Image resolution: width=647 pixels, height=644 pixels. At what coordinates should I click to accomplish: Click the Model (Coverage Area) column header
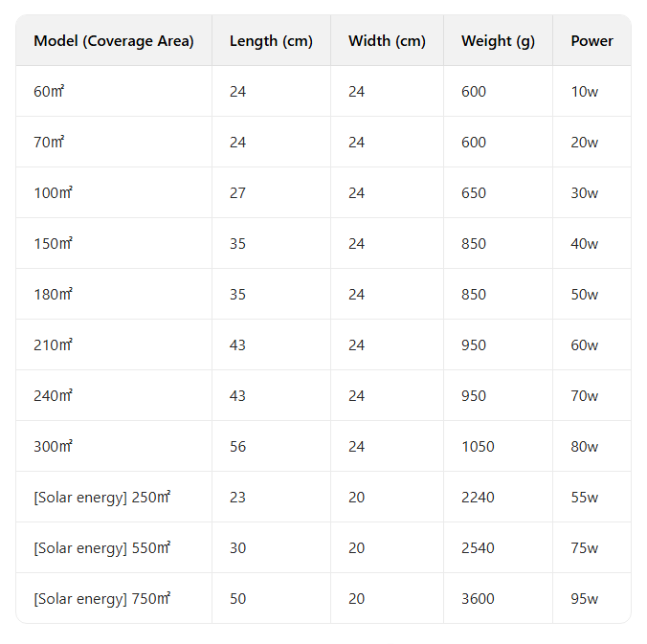pyautogui.click(x=114, y=41)
